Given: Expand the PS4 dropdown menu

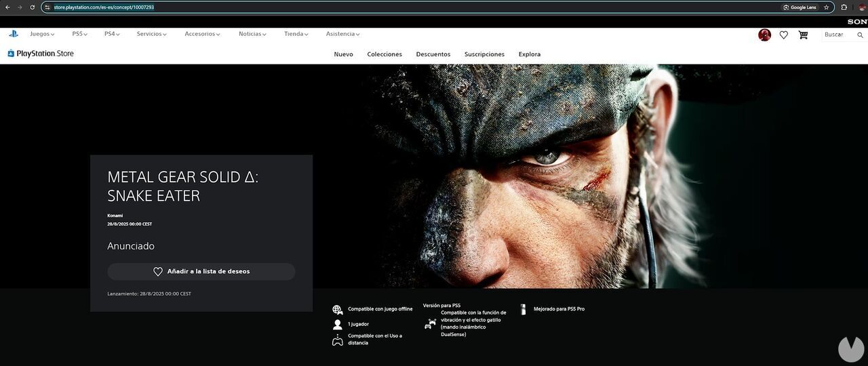Looking at the screenshot, I should click(112, 34).
